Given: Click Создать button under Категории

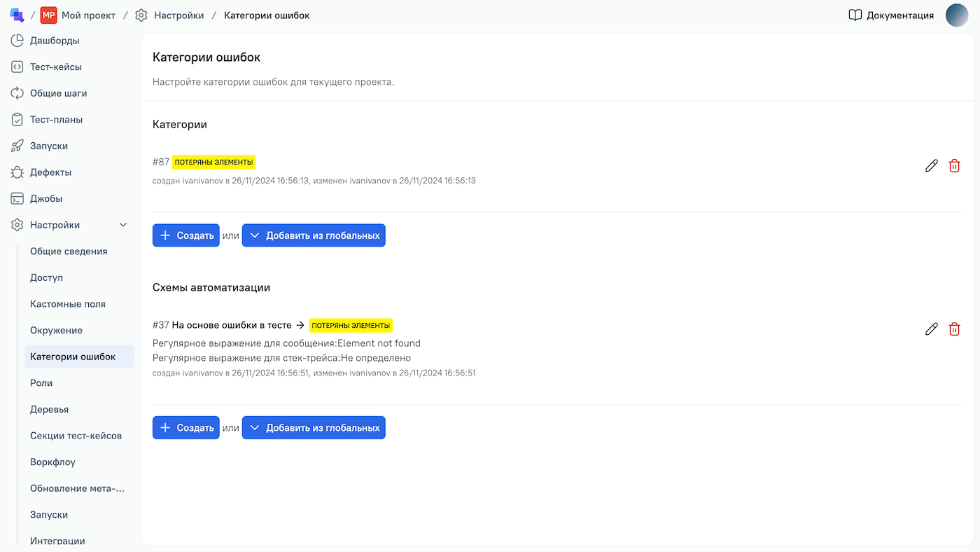Looking at the screenshot, I should [x=186, y=235].
